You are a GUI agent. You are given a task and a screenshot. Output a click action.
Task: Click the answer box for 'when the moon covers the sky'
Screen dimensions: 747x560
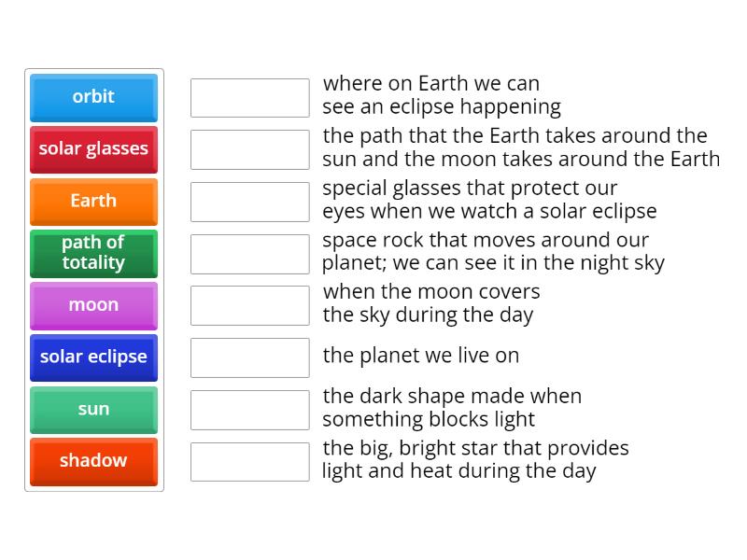(x=249, y=305)
